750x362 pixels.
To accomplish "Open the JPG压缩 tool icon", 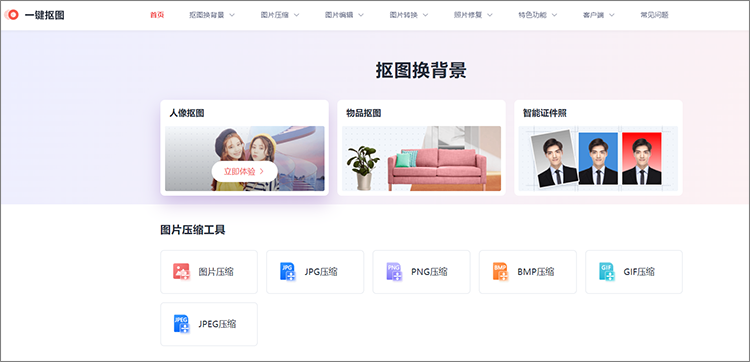I will [x=287, y=272].
